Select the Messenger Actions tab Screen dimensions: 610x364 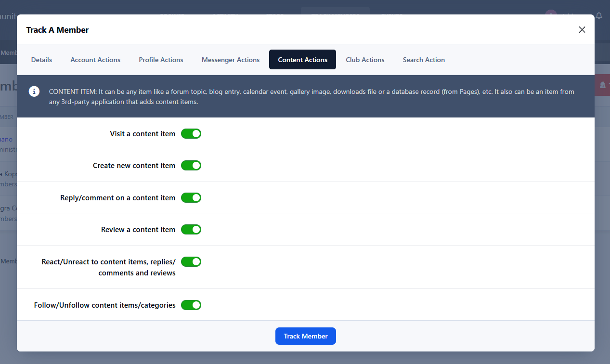tap(231, 60)
